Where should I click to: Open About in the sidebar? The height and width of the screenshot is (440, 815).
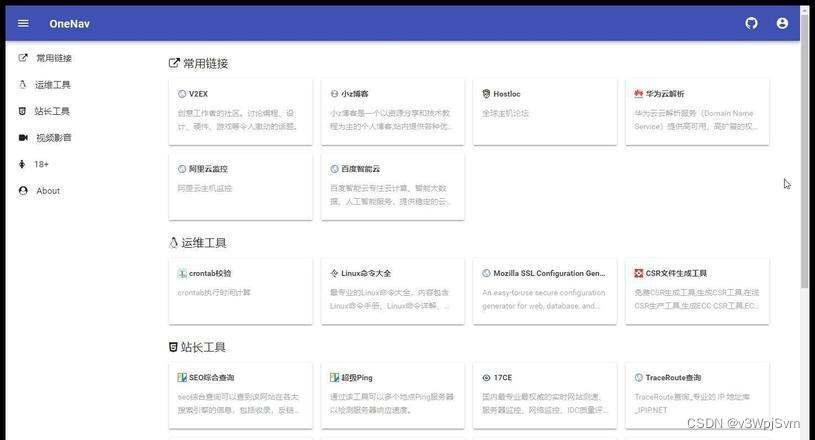[48, 191]
